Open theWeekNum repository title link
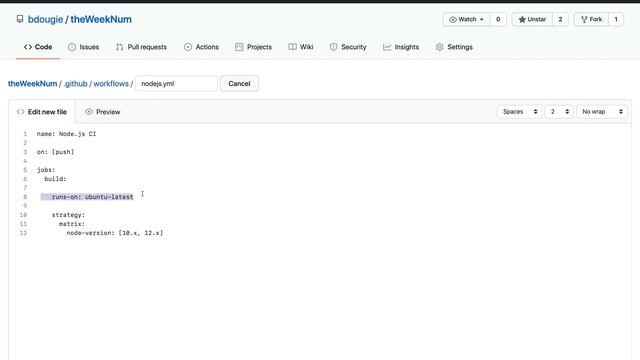The width and height of the screenshot is (640, 360). [x=101, y=19]
